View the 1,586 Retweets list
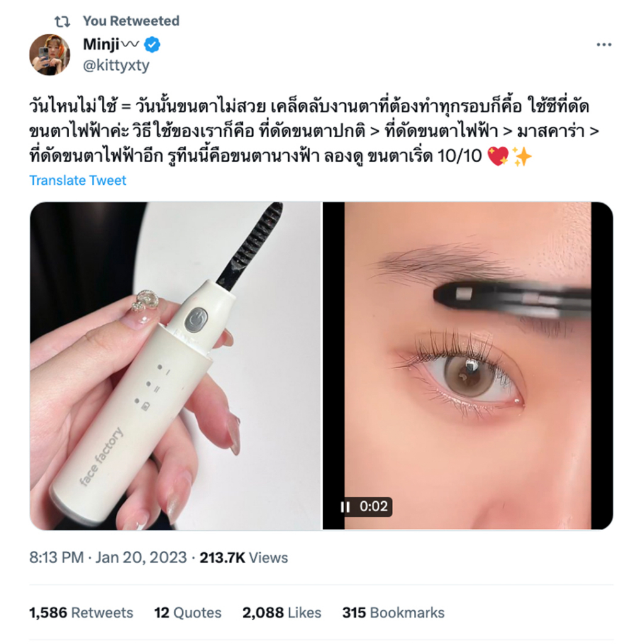The width and height of the screenshot is (644, 644). (81, 613)
